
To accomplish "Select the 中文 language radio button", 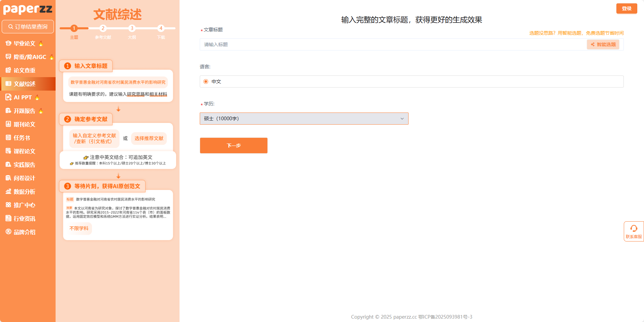I will tap(206, 82).
